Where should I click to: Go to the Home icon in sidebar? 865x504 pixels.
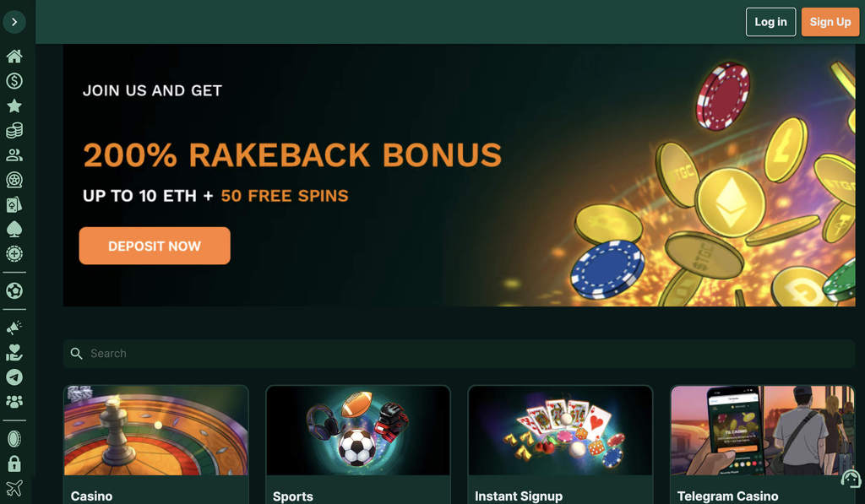[14, 57]
